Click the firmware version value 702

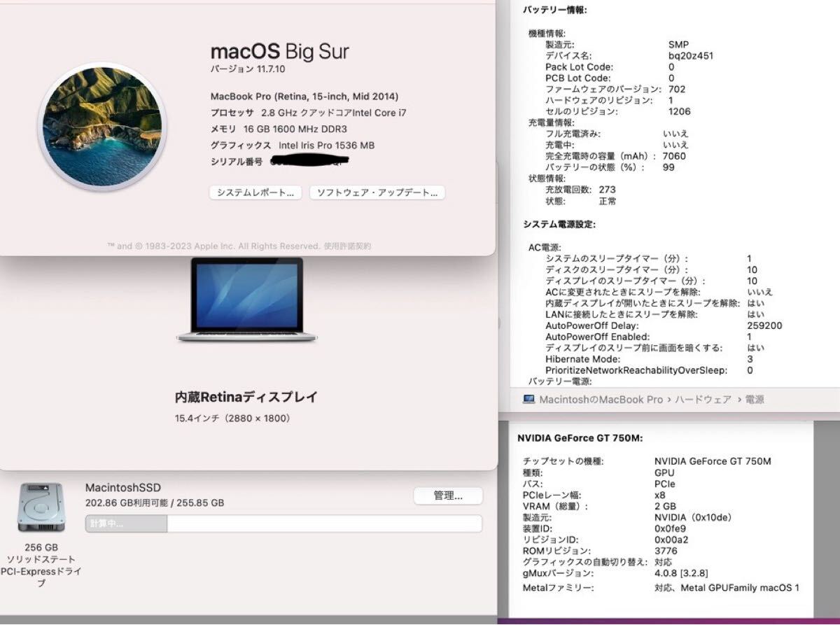pos(677,89)
